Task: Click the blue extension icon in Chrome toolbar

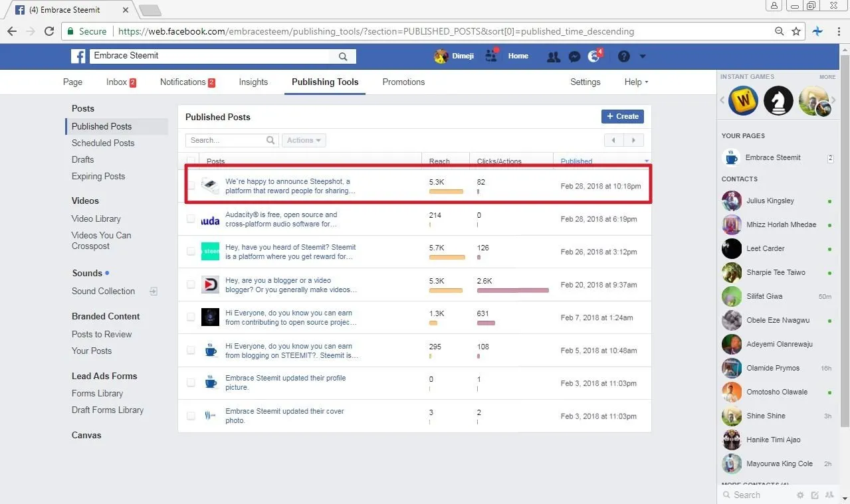Action: (x=817, y=31)
